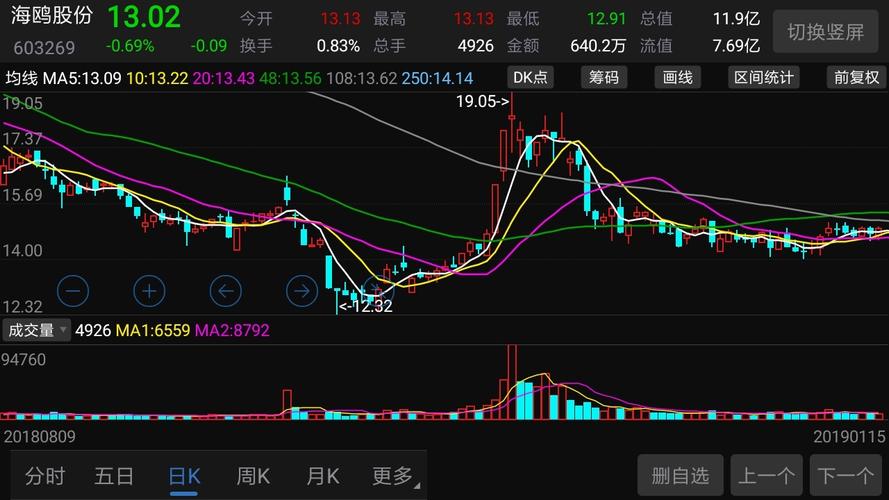Tap the partially hidden circle icon near 12.32
Image resolution: width=889 pixels, height=500 pixels.
coord(378,289)
